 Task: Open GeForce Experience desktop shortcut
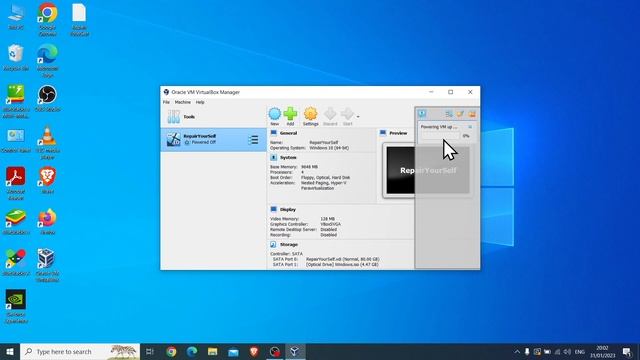pos(16,306)
